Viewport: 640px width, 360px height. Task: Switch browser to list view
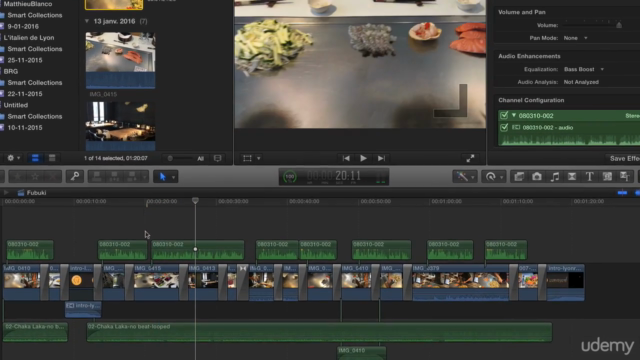pyautogui.click(x=52, y=158)
